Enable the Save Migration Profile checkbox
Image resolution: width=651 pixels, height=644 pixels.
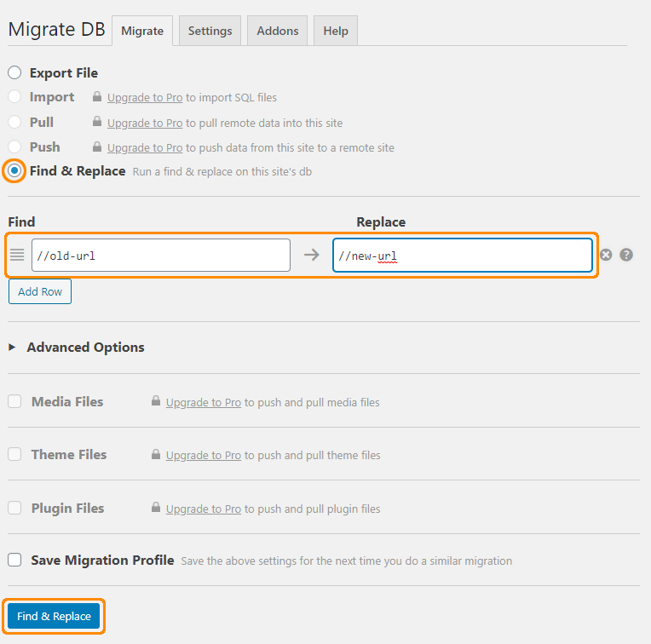click(14, 560)
